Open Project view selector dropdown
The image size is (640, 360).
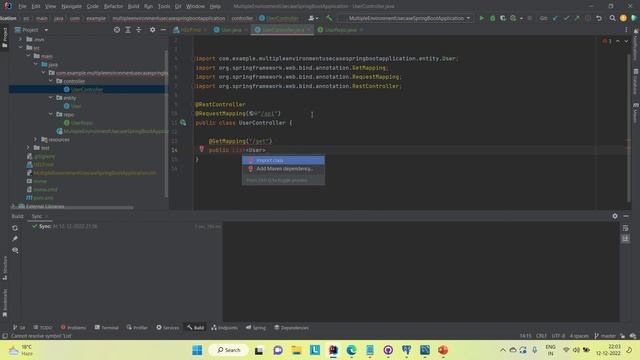[32, 30]
